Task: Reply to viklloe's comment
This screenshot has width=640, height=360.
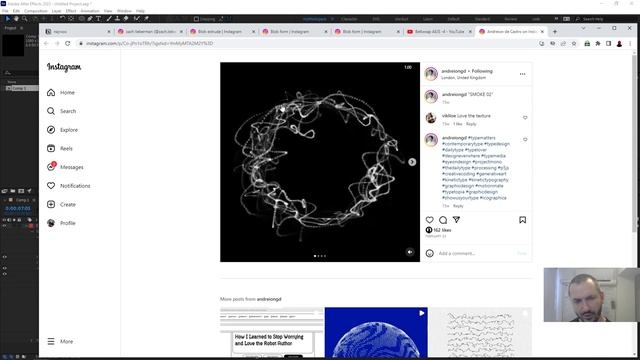Action: click(471, 124)
